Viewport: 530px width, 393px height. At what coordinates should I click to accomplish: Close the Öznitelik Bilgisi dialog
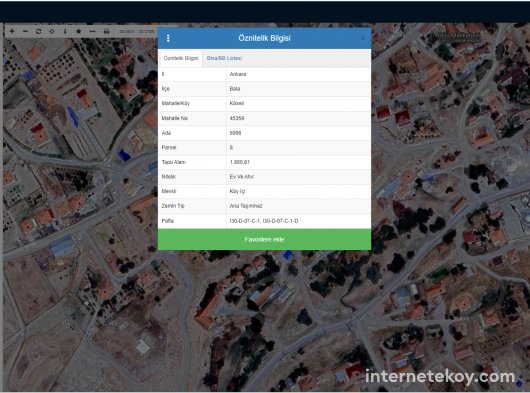(362, 38)
